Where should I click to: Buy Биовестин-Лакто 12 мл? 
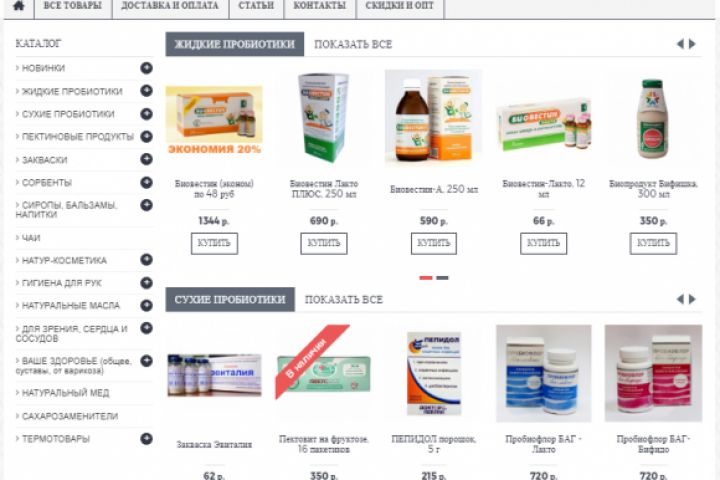[543, 243]
